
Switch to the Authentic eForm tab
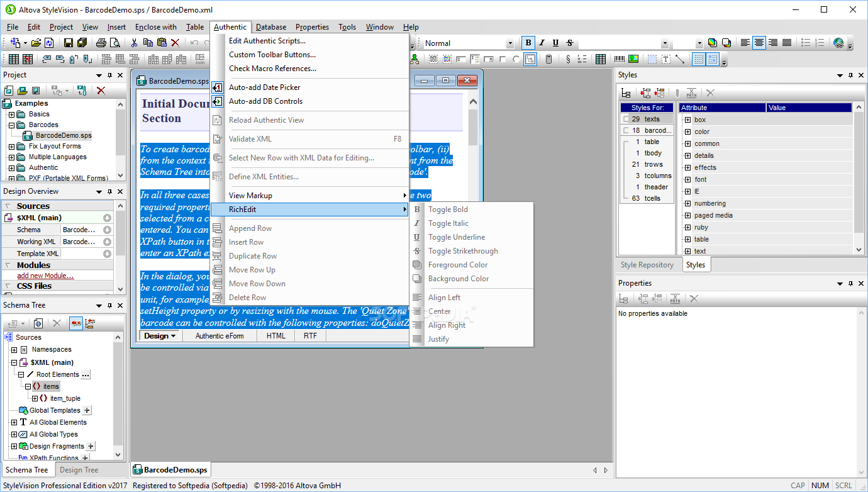click(x=220, y=336)
